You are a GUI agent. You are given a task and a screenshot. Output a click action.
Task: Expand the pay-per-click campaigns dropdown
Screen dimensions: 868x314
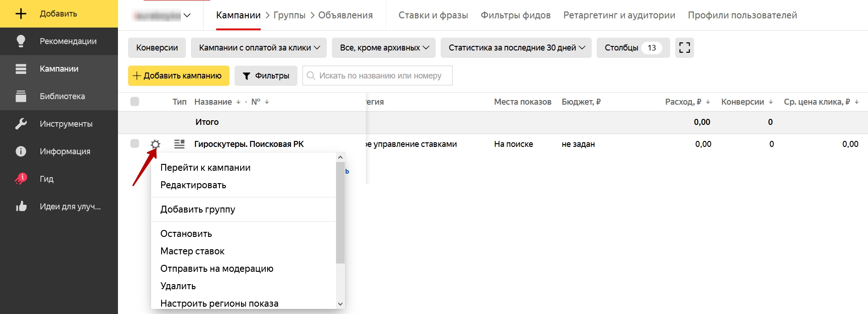[x=259, y=48]
